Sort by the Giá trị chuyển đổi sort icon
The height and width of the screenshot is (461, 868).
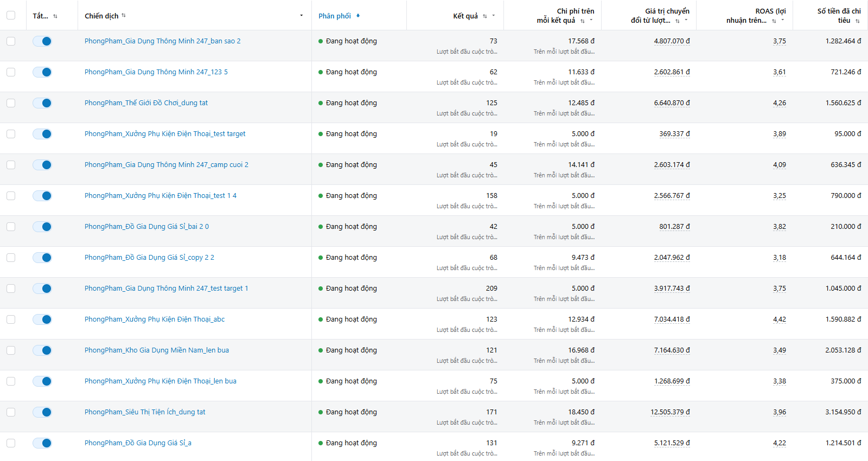[x=678, y=21]
